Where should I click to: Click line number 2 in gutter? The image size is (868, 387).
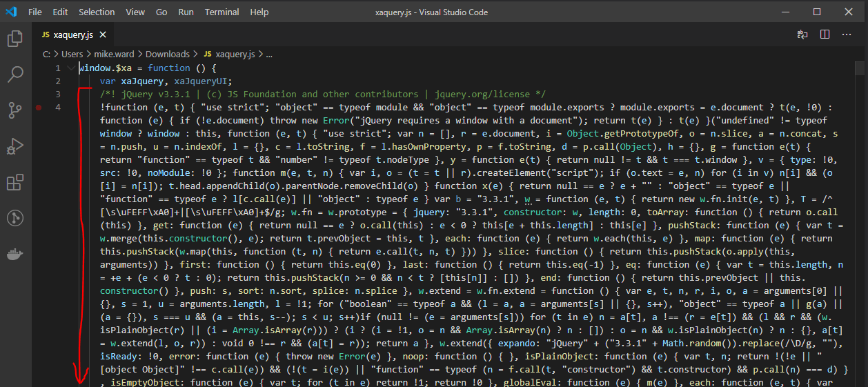(x=59, y=81)
